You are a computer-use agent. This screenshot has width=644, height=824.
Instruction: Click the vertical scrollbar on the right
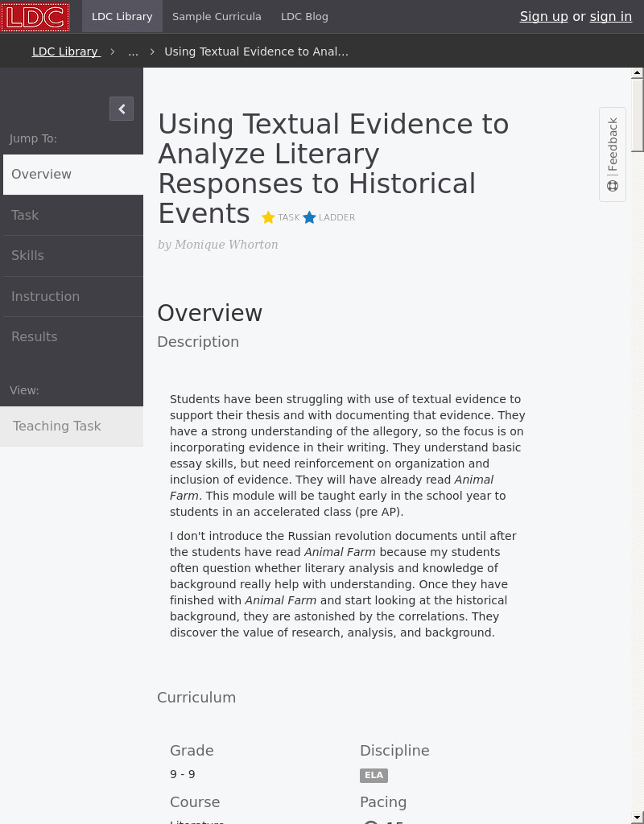(x=637, y=113)
